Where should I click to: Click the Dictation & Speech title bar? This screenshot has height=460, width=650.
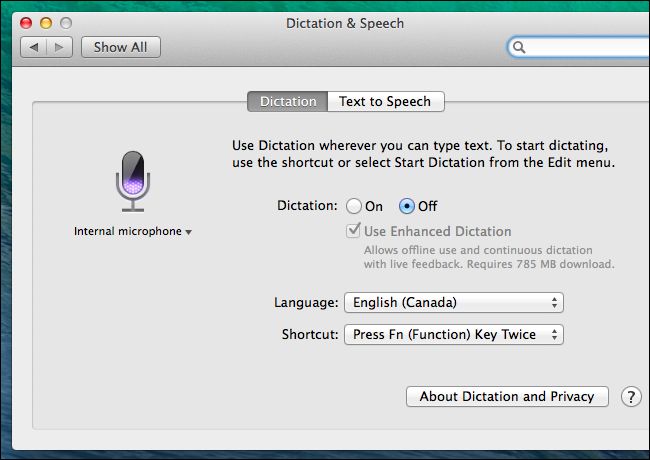point(329,22)
